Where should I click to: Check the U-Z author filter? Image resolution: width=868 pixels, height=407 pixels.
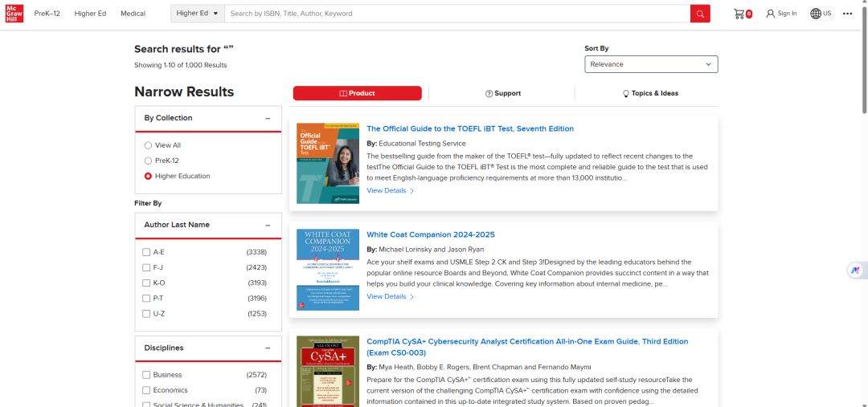tap(146, 314)
